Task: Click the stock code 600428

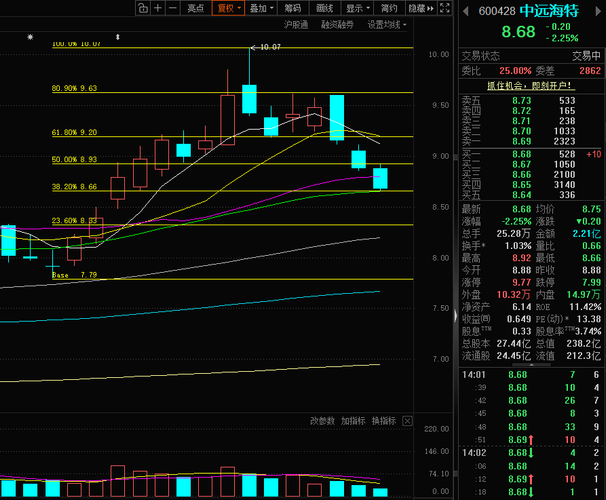Action: point(497,11)
